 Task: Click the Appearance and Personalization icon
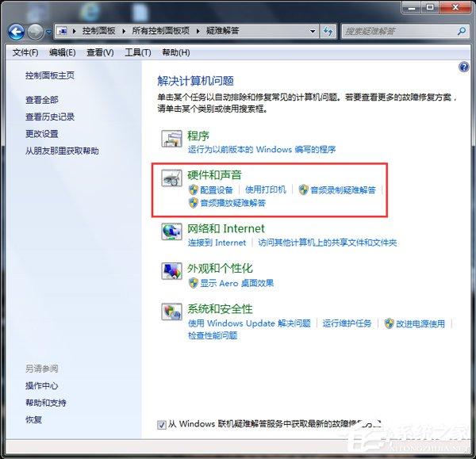[x=172, y=272]
